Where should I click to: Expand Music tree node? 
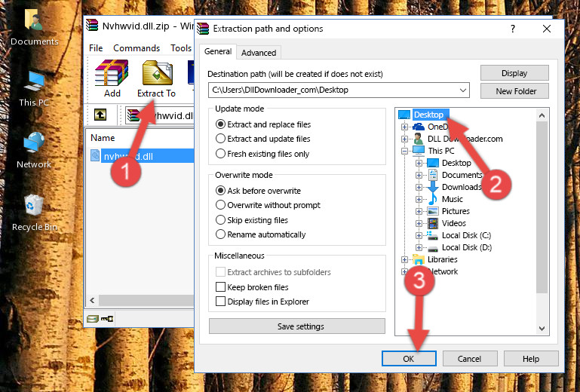pos(419,199)
